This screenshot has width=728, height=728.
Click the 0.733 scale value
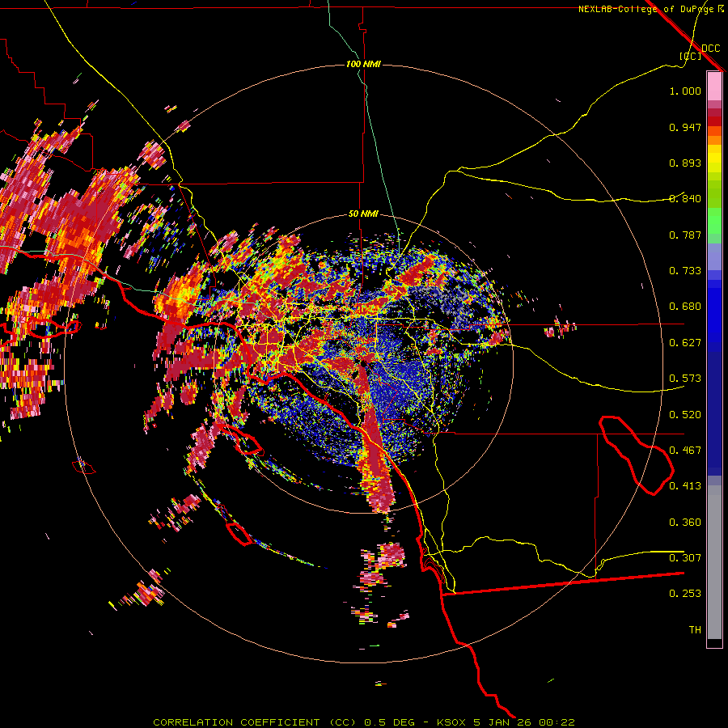click(685, 271)
